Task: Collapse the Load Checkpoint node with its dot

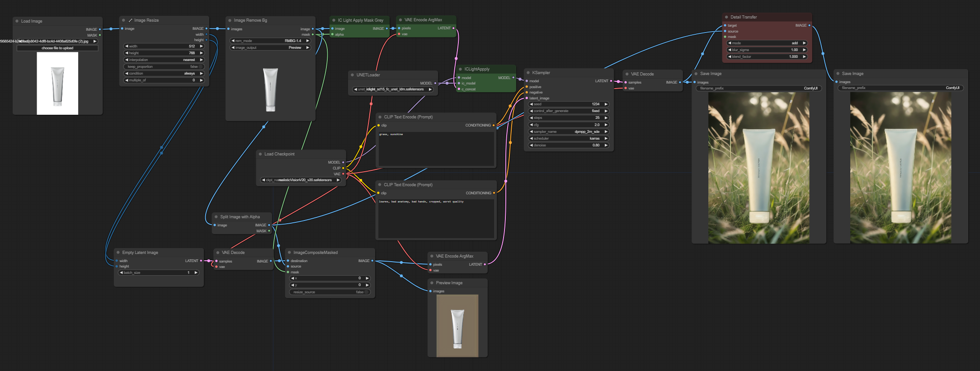Action: (260, 154)
